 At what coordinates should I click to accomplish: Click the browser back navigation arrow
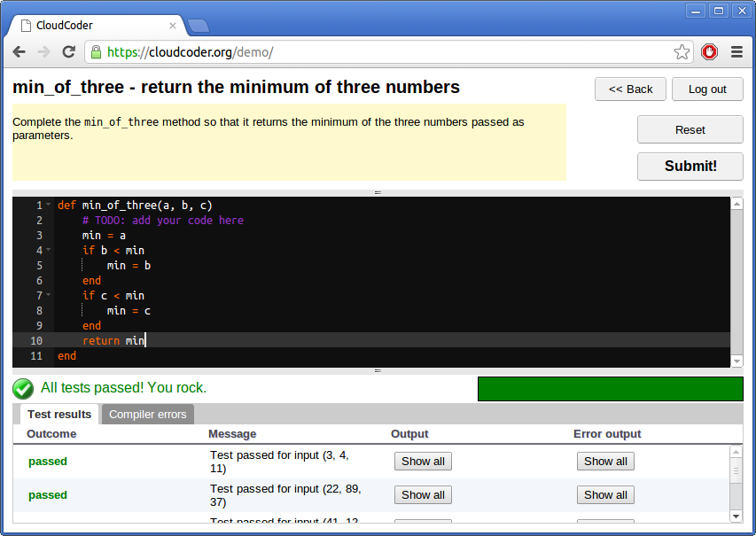pyautogui.click(x=19, y=51)
